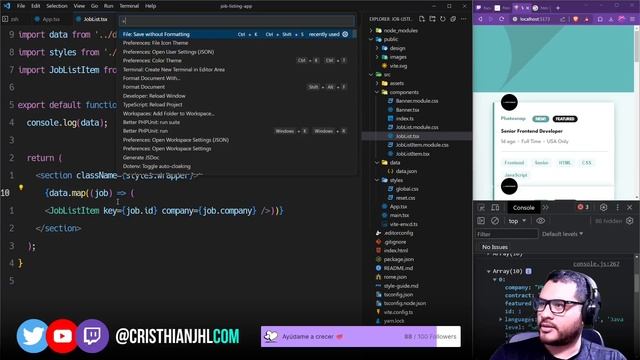Click the No Issues button
The width and height of the screenshot is (640, 360).
pos(494,247)
